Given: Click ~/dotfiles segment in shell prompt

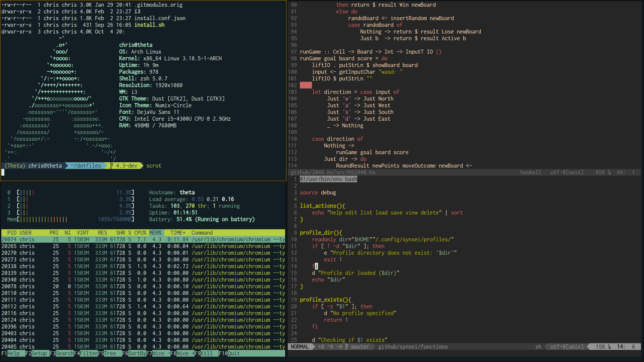Looking at the screenshot, I should click(86, 166).
